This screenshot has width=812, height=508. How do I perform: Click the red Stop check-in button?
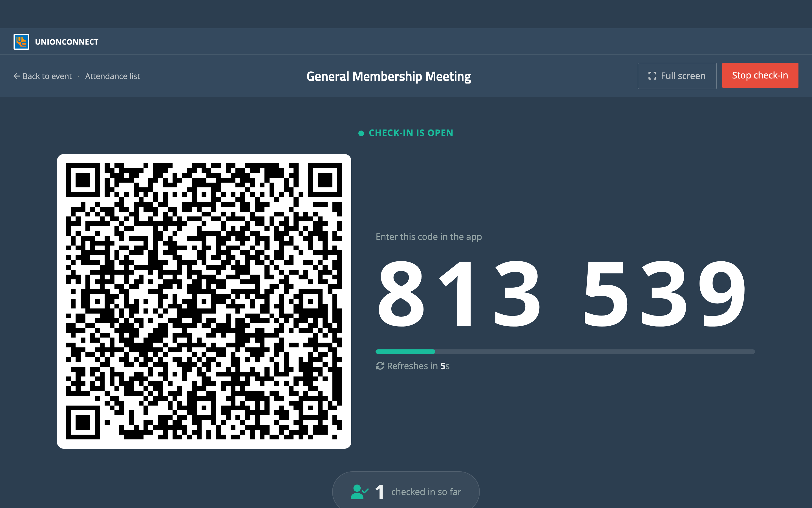pyautogui.click(x=760, y=75)
